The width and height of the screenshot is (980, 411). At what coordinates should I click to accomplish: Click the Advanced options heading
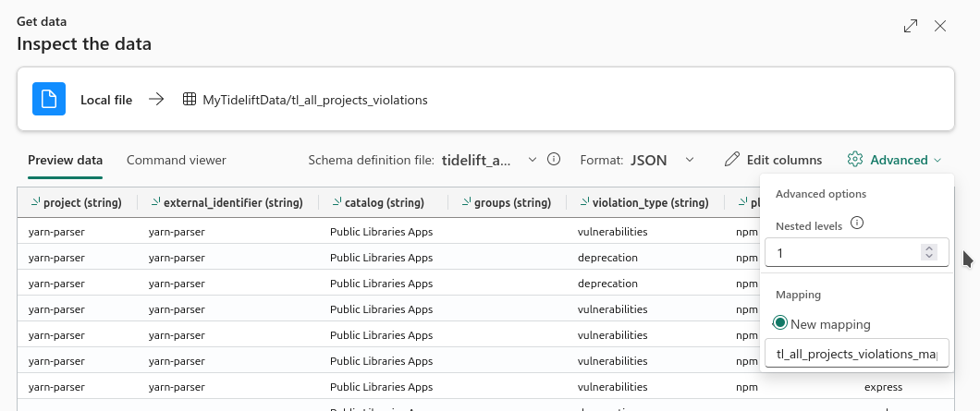(x=821, y=194)
